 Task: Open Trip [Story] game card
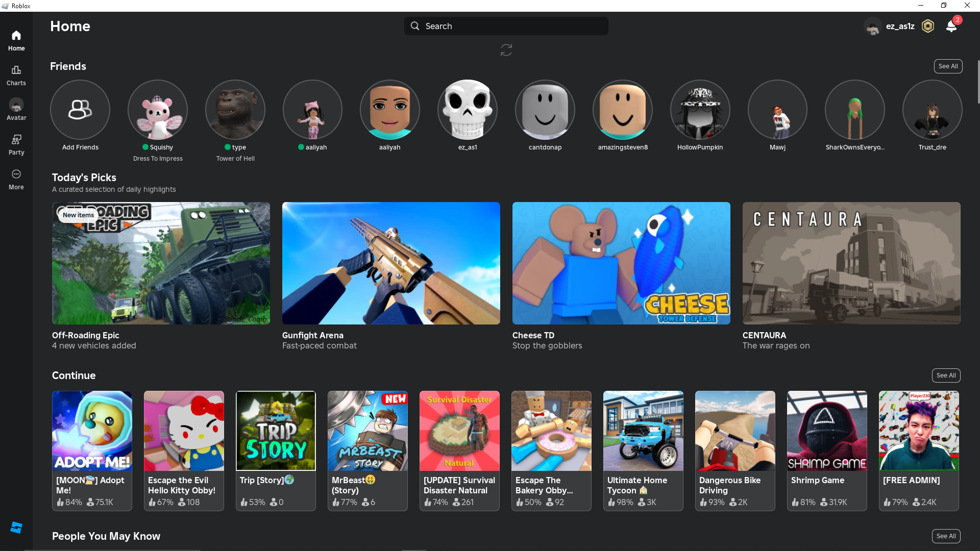pos(276,451)
